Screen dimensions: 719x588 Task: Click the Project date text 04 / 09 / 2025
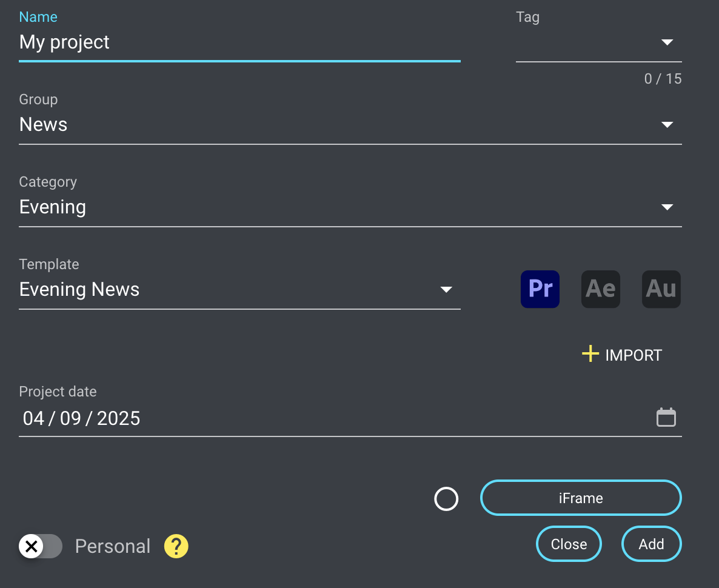pos(82,418)
